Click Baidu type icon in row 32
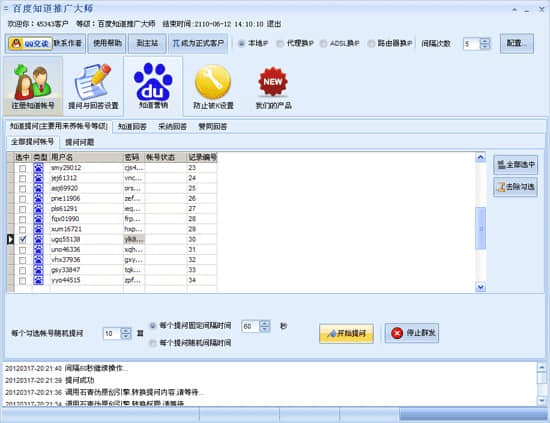 pyautogui.click(x=38, y=260)
